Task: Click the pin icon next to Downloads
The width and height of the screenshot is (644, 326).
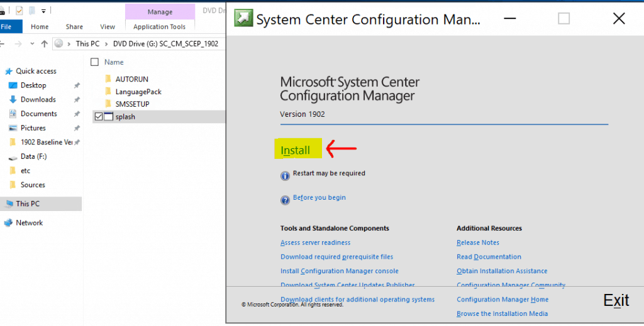Action: click(76, 100)
